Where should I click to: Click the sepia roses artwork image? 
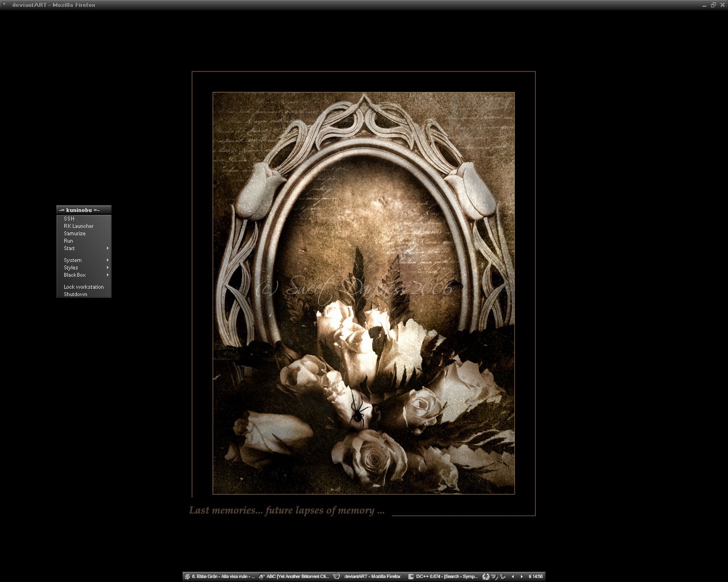pos(363,293)
